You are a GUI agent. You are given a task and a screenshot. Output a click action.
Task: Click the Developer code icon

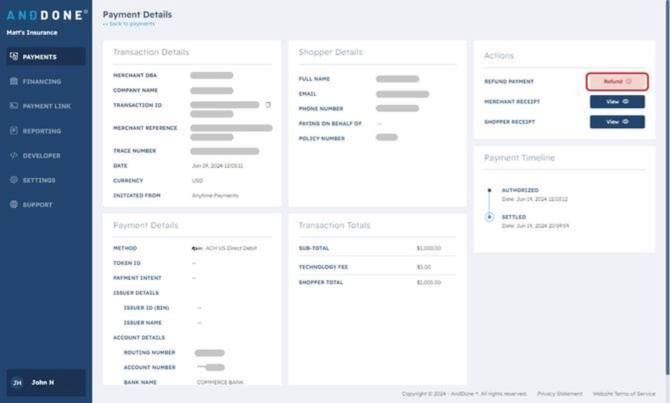14,155
